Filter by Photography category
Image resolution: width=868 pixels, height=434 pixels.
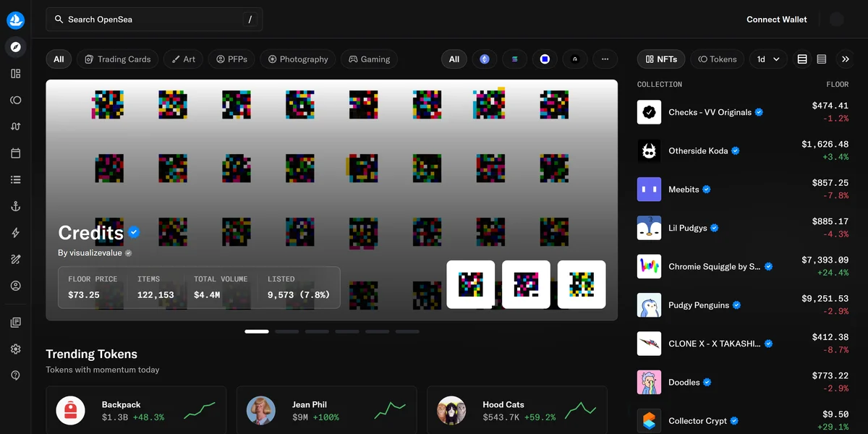pos(298,59)
